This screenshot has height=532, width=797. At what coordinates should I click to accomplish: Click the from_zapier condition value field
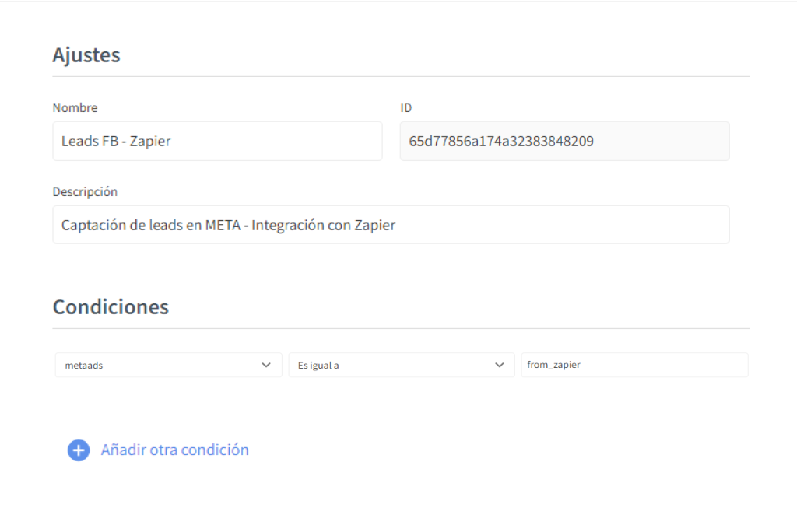click(x=634, y=365)
